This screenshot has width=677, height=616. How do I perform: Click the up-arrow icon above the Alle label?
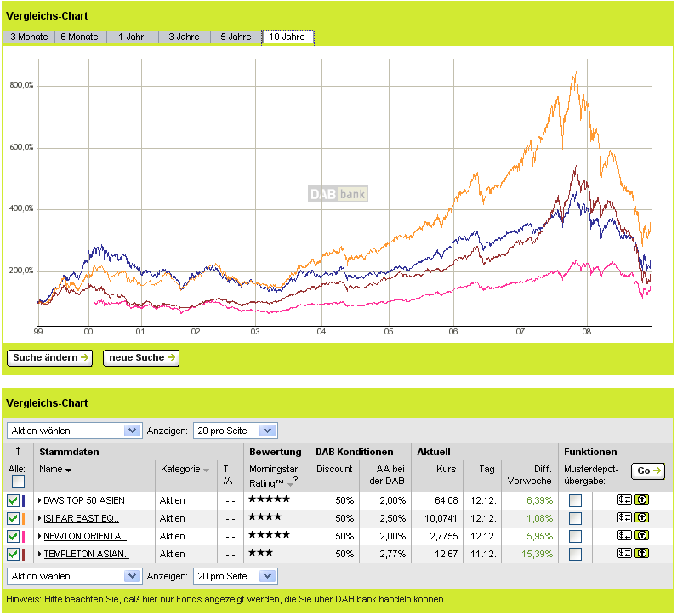18,453
